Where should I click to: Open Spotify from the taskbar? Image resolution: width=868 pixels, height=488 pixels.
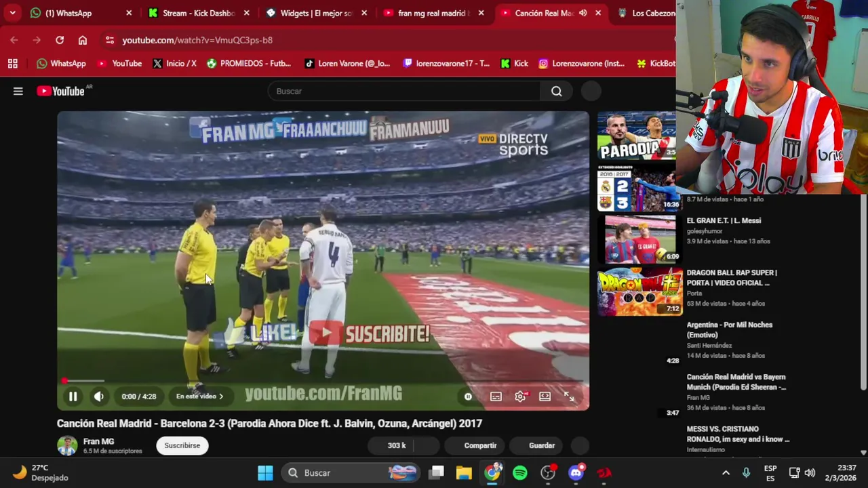click(520, 473)
